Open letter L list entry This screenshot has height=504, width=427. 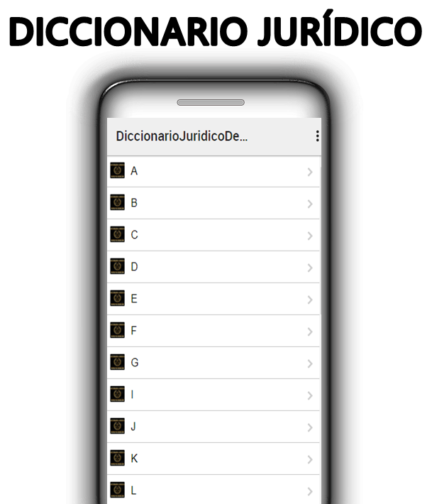click(x=213, y=490)
